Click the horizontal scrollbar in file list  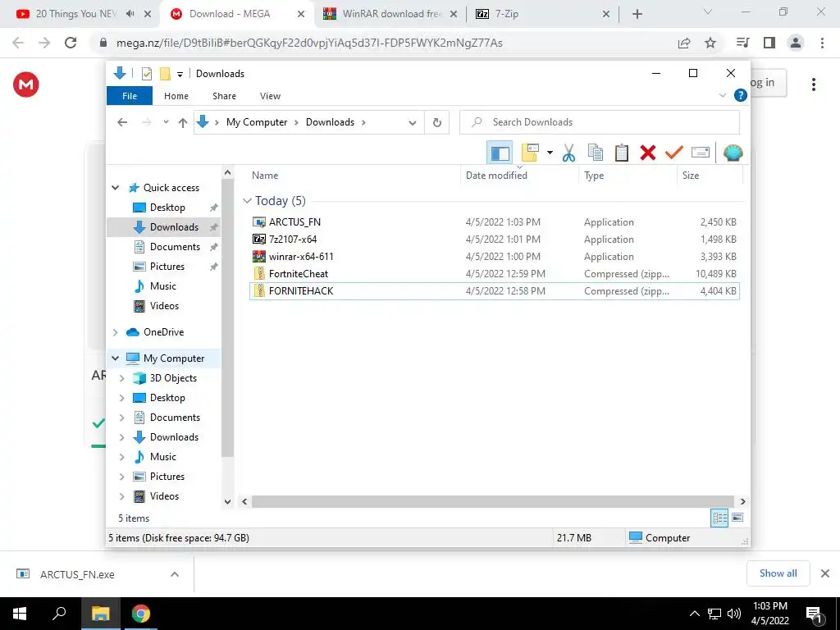click(492, 501)
